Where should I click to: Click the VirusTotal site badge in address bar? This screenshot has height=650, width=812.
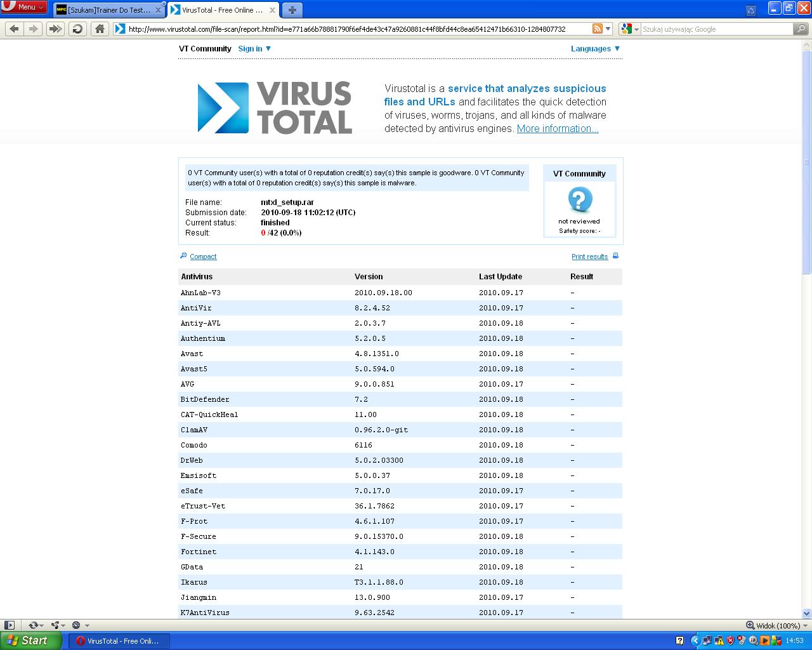121,29
